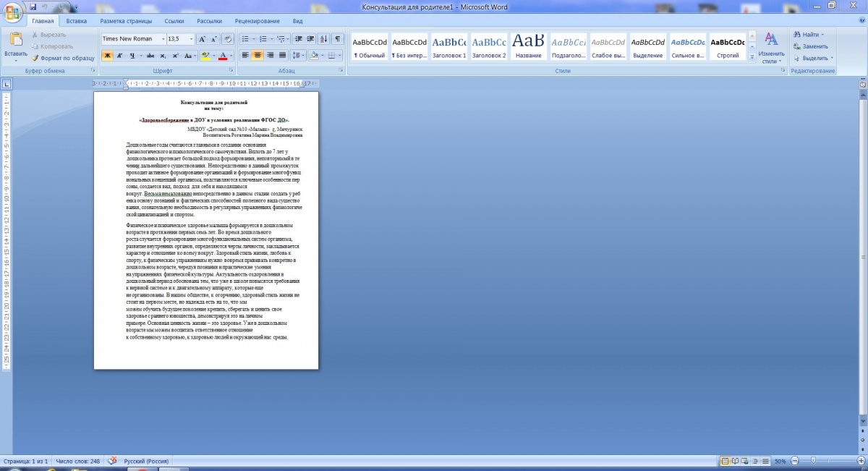This screenshot has height=471, width=868.
Task: Open the Вставка ribbon tab
Action: pyautogui.click(x=76, y=21)
